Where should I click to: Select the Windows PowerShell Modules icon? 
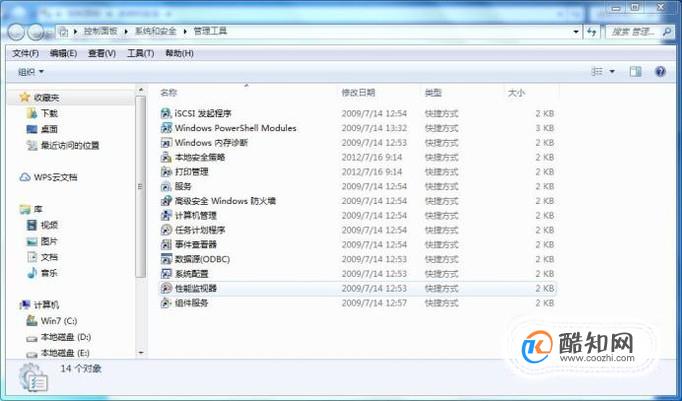tap(166, 128)
